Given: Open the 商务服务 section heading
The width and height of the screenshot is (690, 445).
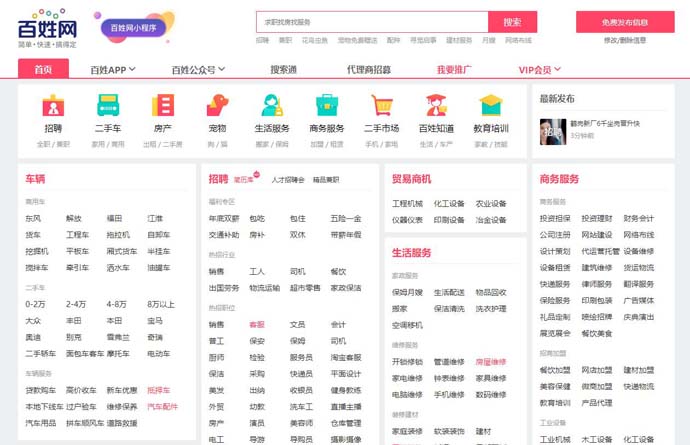Looking at the screenshot, I should [x=559, y=179].
